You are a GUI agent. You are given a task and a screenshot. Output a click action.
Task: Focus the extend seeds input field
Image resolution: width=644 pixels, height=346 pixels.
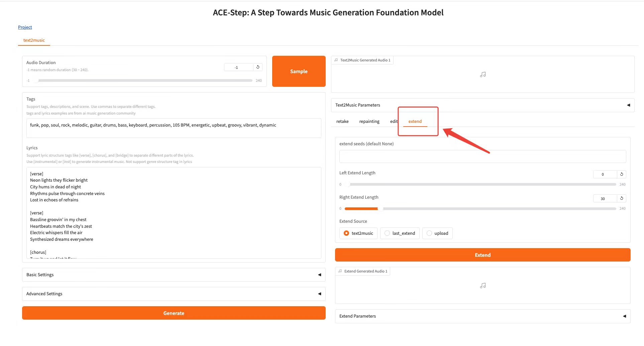[482, 157]
